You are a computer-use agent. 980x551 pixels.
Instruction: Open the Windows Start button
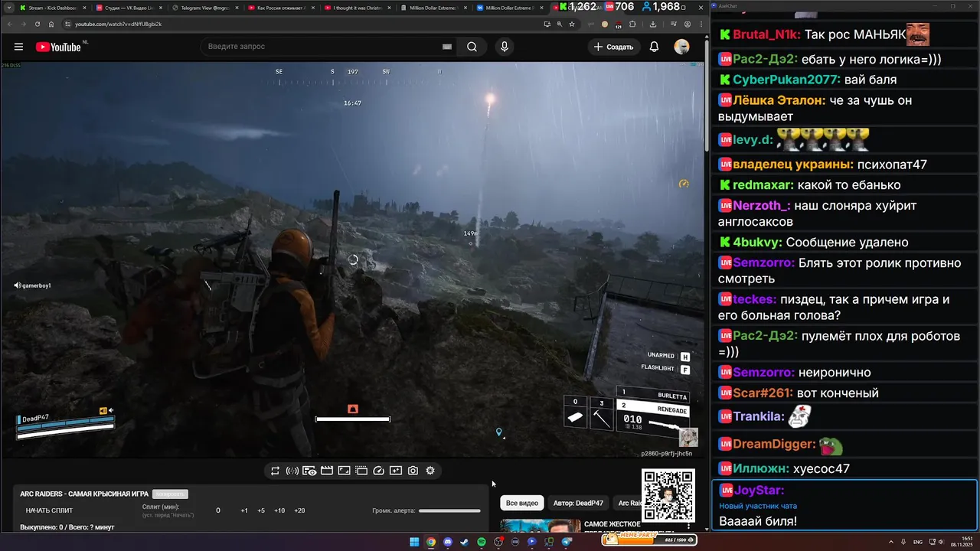point(414,542)
